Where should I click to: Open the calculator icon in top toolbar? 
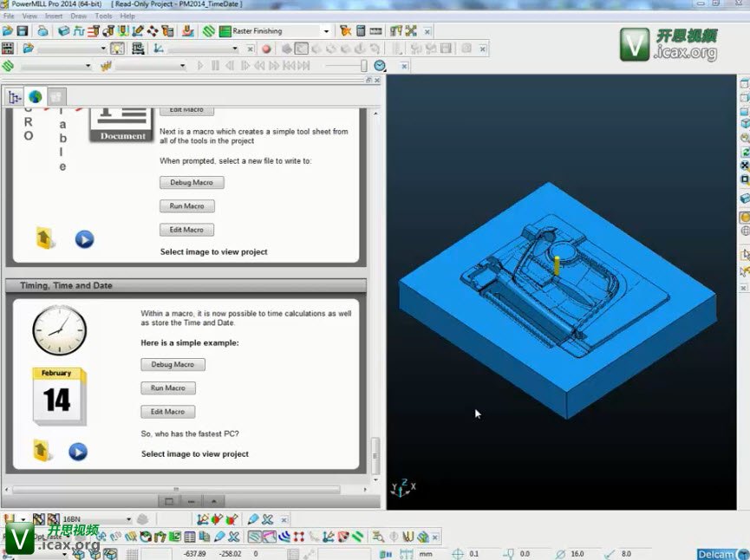pyautogui.click(x=361, y=31)
